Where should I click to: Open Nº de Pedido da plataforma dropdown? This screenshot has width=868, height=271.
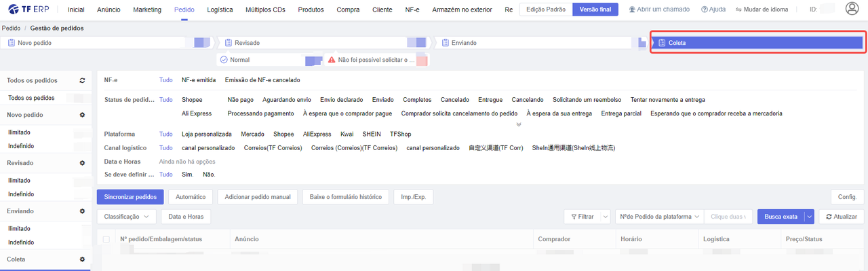[x=660, y=217]
